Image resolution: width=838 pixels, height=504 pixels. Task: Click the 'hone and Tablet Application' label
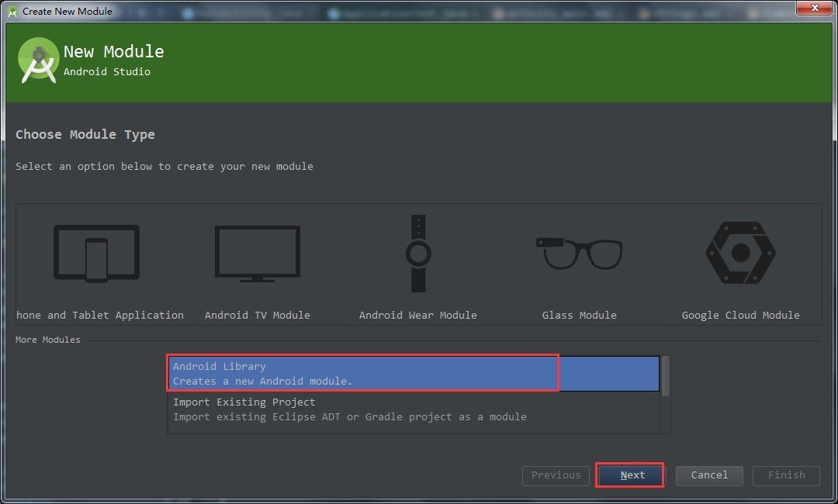pos(100,315)
